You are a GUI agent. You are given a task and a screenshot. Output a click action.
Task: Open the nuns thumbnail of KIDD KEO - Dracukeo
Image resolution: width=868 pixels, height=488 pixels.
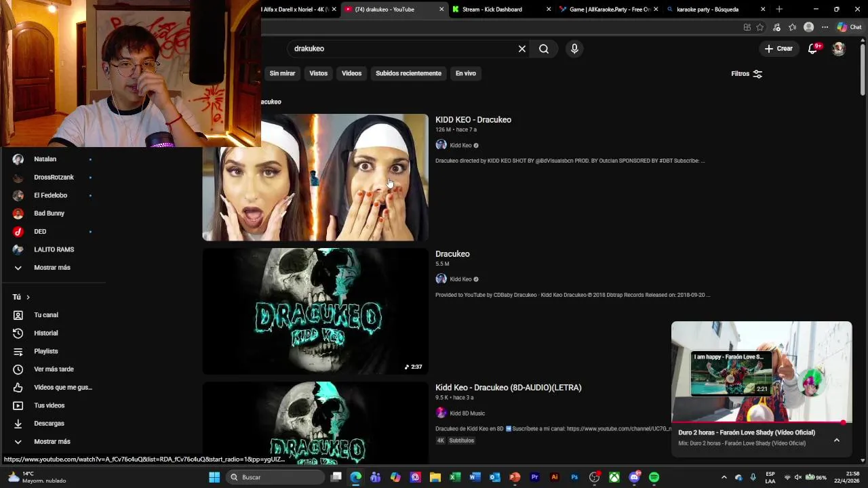(315, 178)
